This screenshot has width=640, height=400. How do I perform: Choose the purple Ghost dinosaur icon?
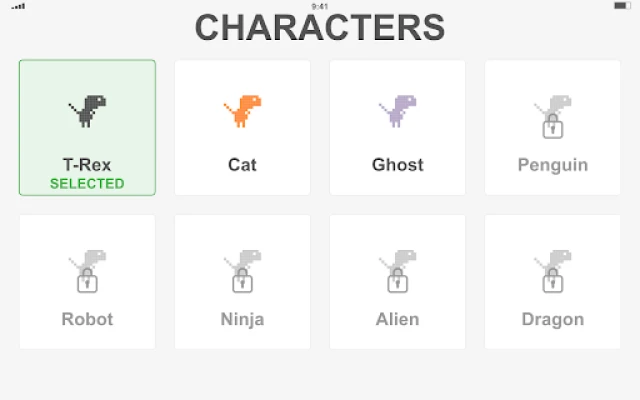pyautogui.click(x=397, y=110)
